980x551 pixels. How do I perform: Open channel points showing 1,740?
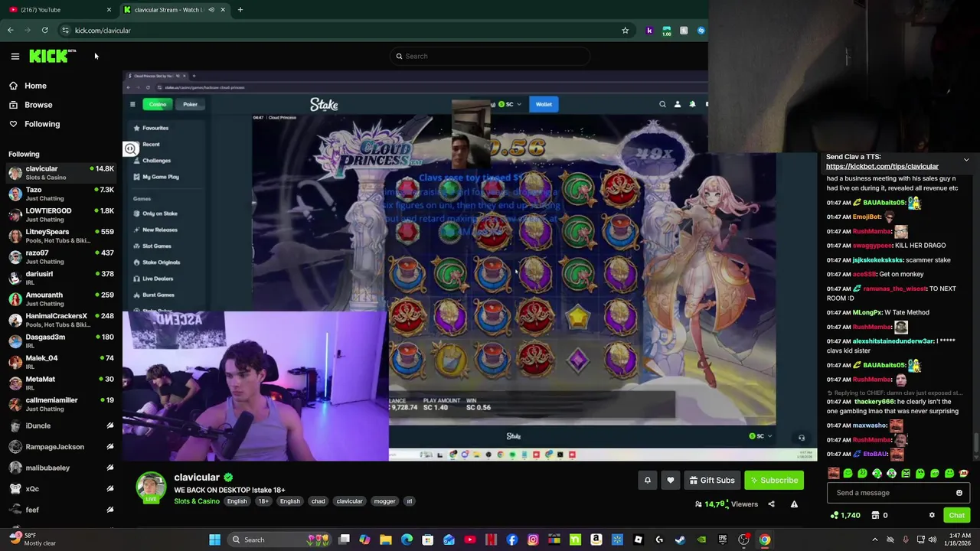point(846,515)
